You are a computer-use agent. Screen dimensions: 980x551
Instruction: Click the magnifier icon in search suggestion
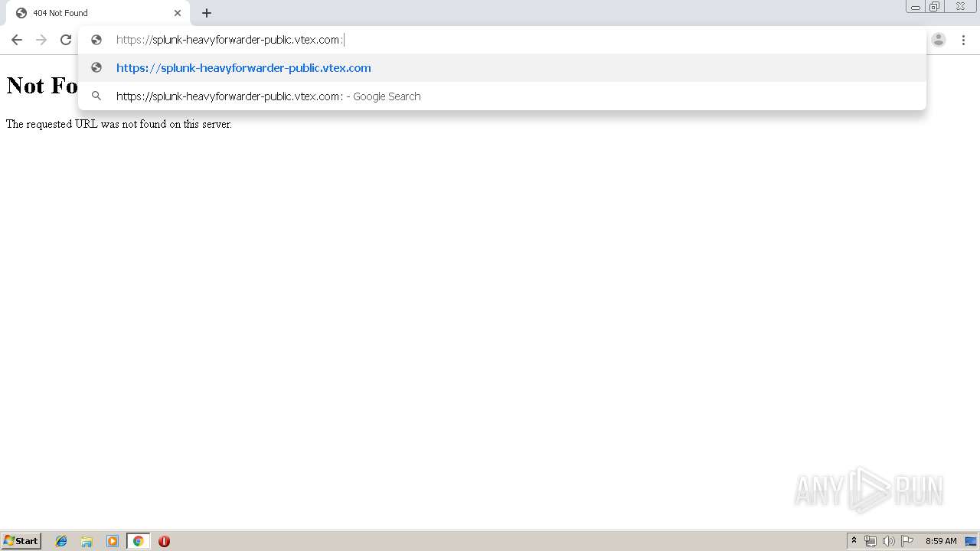[96, 96]
